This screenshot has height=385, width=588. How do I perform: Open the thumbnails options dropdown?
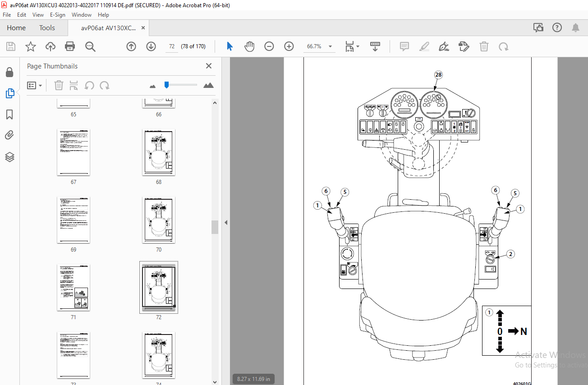(35, 85)
